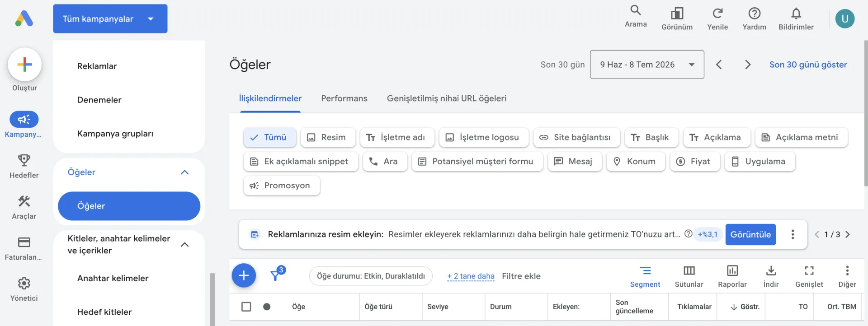Toggle the Açıklama metni chip
This screenshot has width=868, height=326.
[x=801, y=137]
